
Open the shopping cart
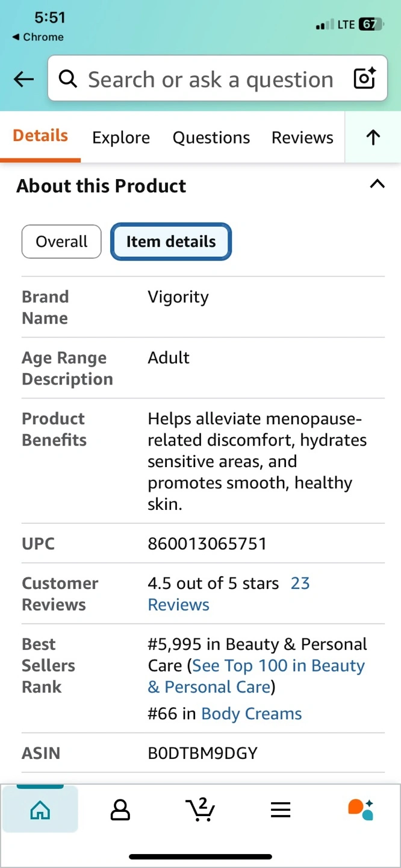(x=200, y=810)
